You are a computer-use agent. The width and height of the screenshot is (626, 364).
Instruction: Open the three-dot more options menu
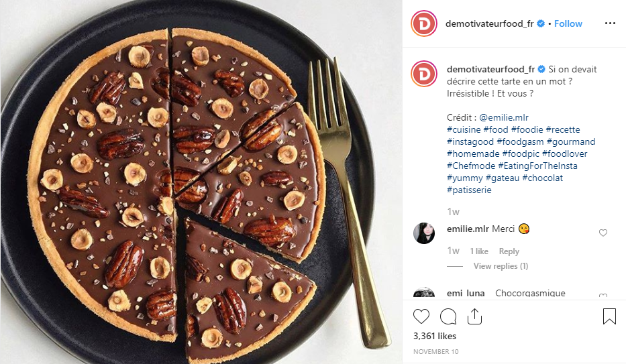[610, 23]
